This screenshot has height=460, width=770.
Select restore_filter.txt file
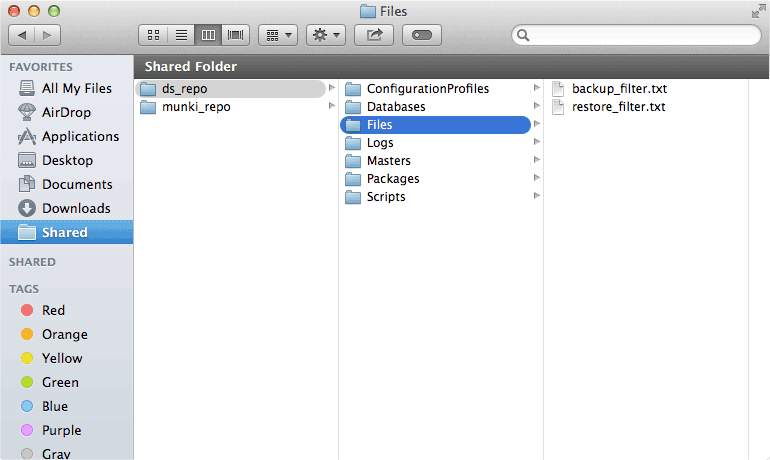point(618,107)
